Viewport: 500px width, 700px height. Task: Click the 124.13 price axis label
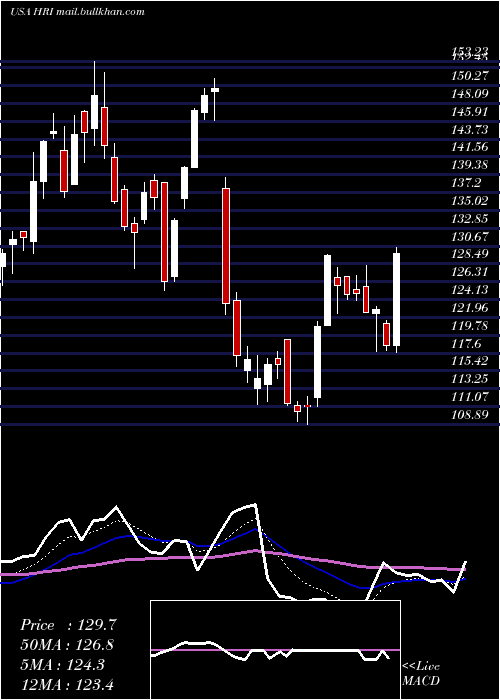[x=469, y=290]
